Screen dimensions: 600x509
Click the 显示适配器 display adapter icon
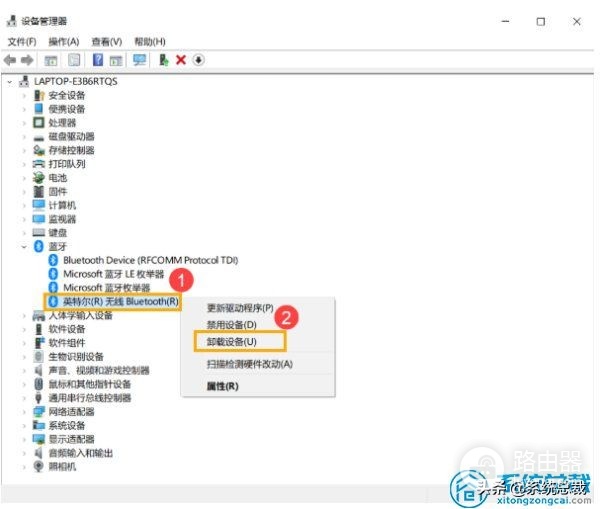(39, 439)
